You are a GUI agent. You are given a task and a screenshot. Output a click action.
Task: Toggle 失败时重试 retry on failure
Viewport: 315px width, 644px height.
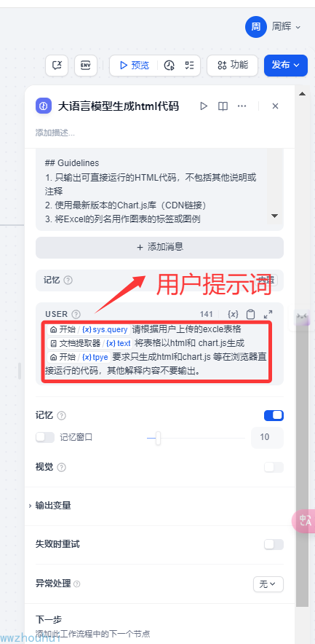point(274,544)
